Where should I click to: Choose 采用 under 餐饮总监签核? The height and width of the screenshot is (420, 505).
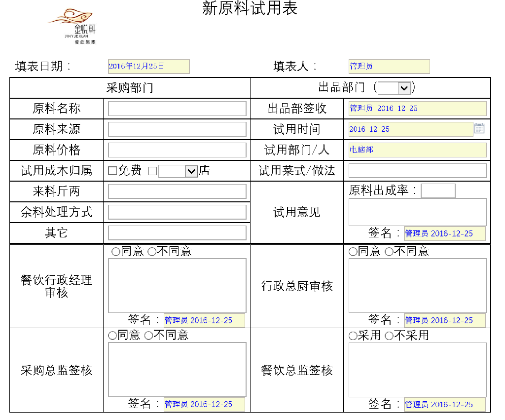coord(353,336)
